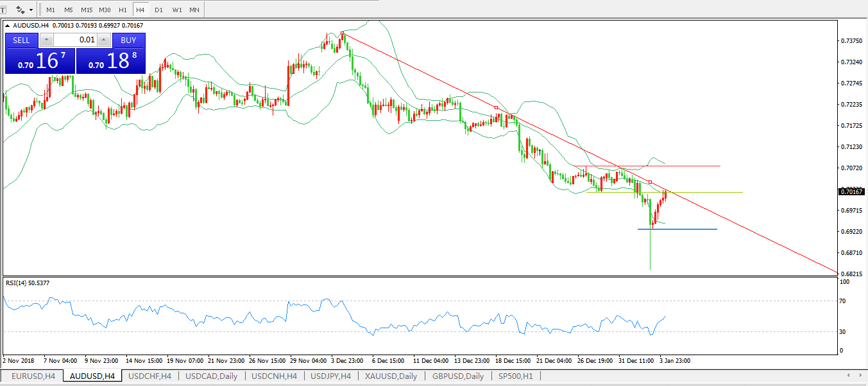This screenshot has height=386, width=868.
Task: Open the EURUSD,H4 chart tab
Action: click(33, 376)
